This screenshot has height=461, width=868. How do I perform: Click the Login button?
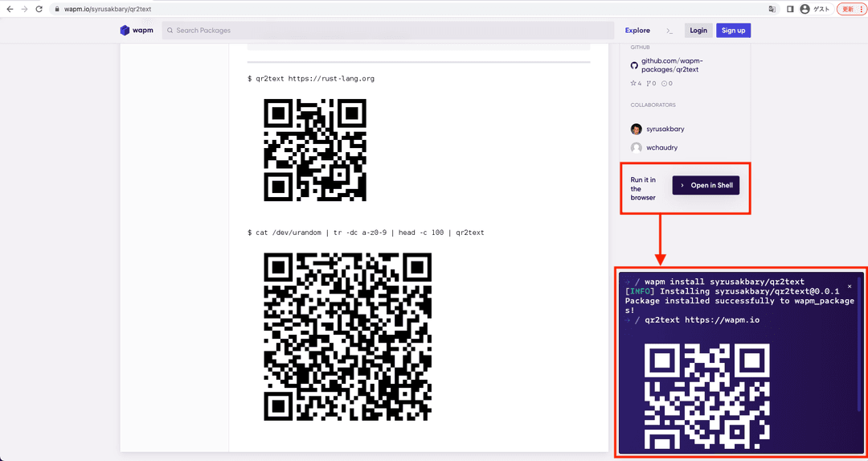[698, 31]
